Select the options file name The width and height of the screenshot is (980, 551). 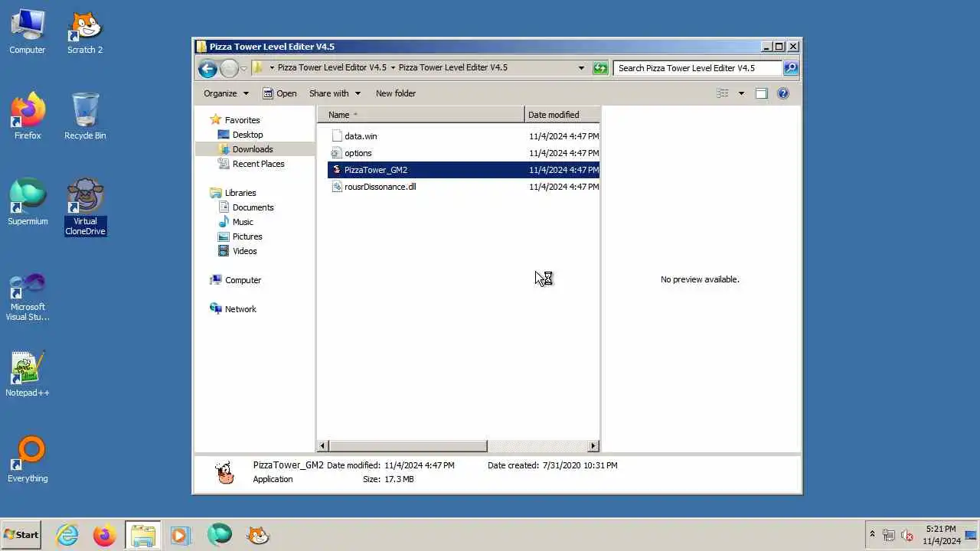(x=358, y=153)
